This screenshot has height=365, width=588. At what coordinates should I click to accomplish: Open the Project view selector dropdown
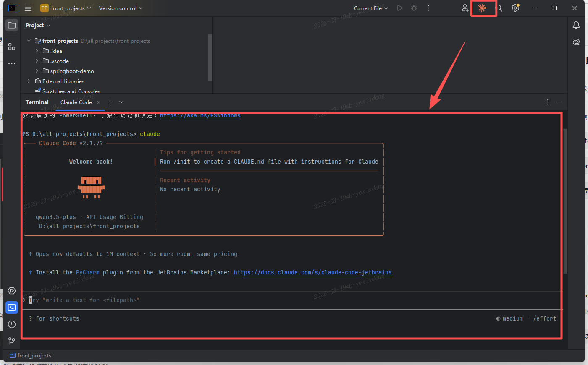point(38,26)
